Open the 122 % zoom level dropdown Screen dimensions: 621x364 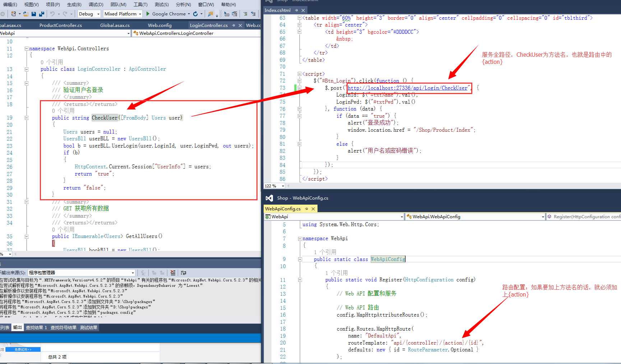click(x=283, y=186)
